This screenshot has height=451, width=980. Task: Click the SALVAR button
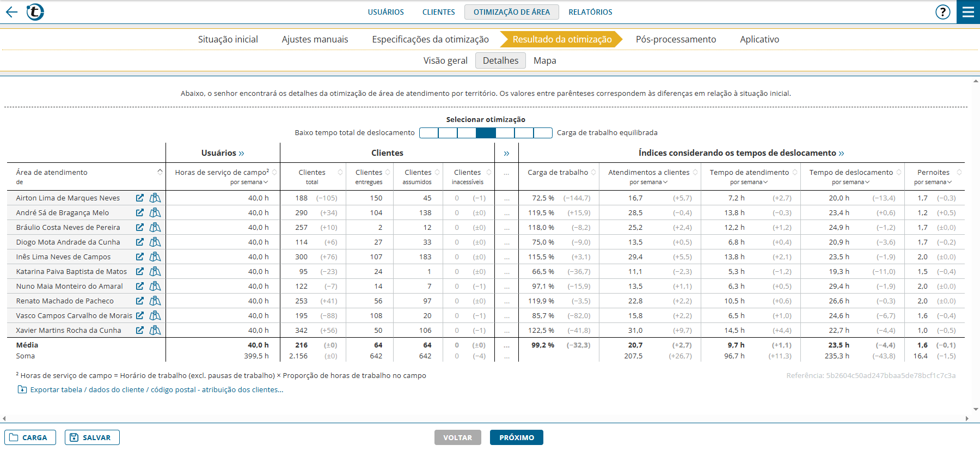92,437
